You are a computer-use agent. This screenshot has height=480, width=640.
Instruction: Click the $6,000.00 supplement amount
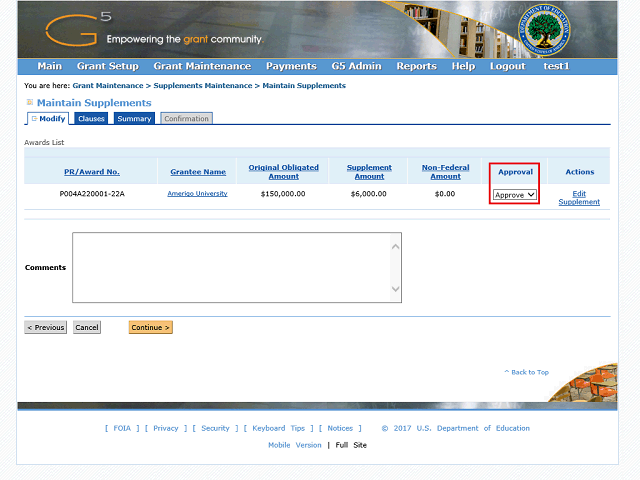coord(369,194)
